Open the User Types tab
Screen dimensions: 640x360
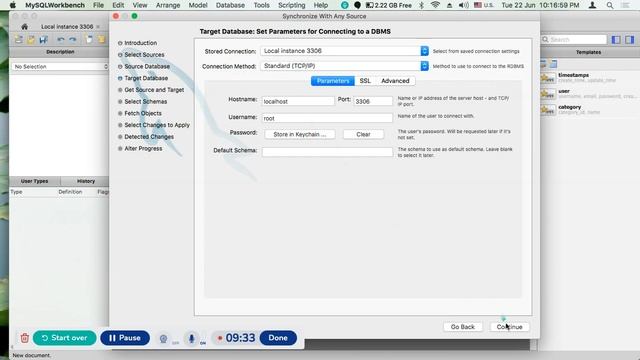click(x=35, y=181)
